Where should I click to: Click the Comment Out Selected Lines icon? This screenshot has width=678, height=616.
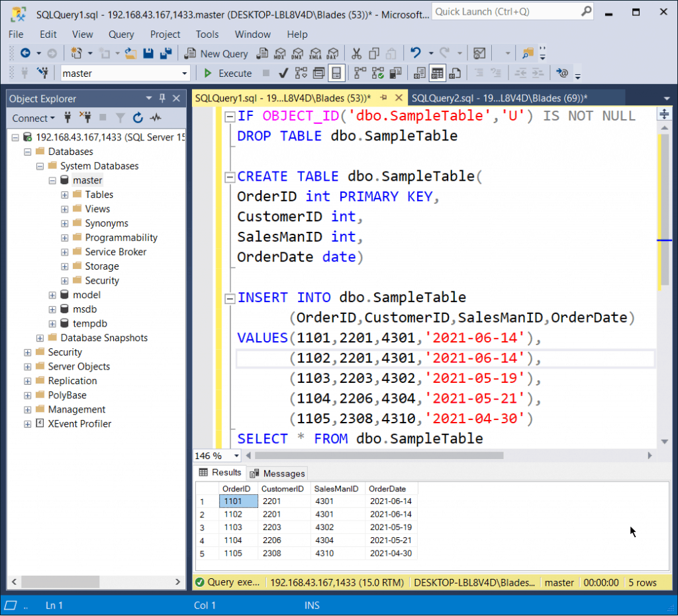tap(479, 73)
